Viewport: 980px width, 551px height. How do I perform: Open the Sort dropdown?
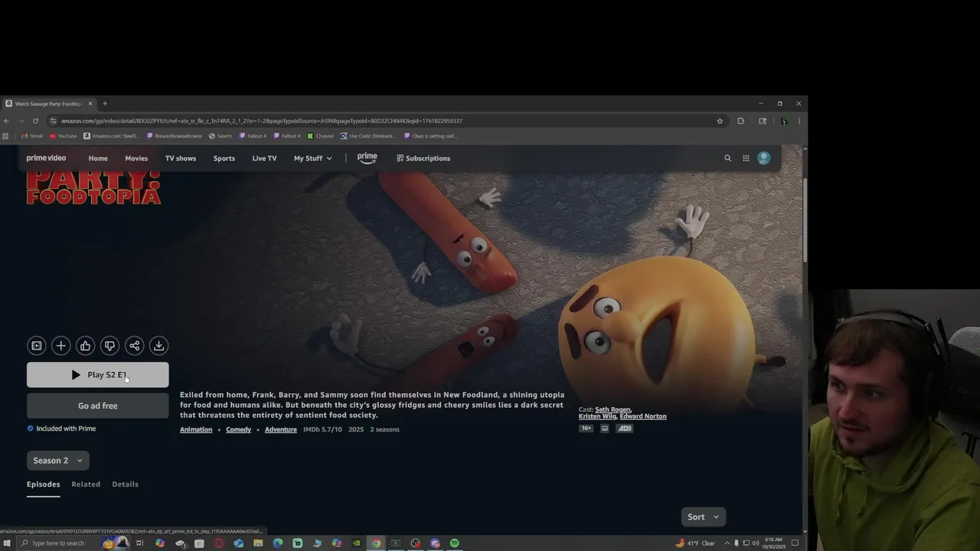pos(703,517)
